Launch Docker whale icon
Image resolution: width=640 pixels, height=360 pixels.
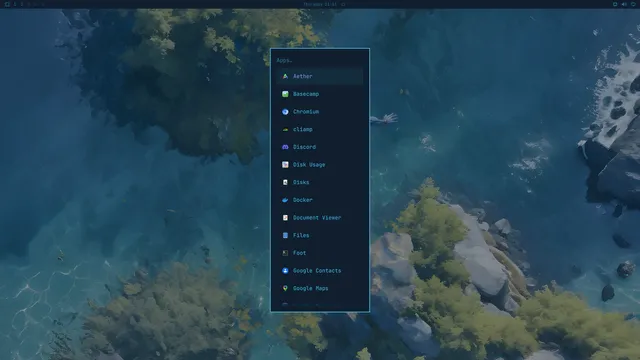(285, 200)
